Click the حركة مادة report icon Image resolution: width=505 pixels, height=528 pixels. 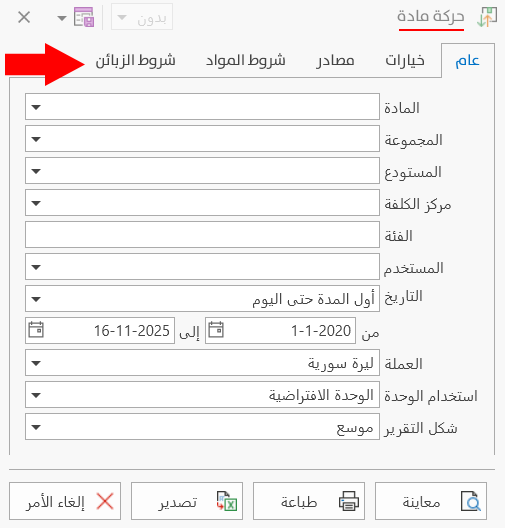[487, 17]
